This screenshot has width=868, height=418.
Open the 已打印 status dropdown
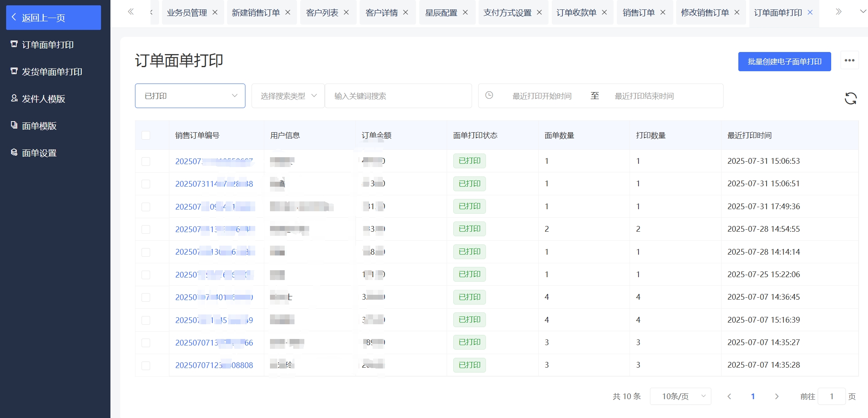click(x=190, y=96)
